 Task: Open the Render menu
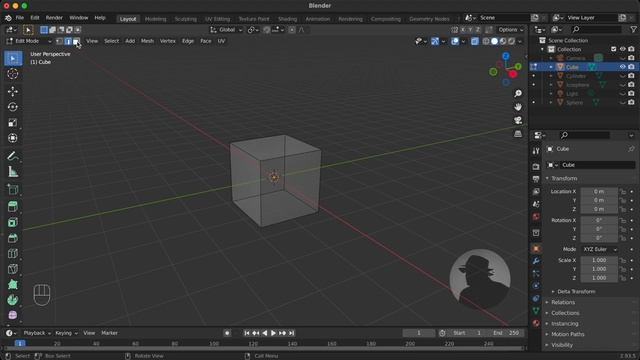click(x=54, y=18)
